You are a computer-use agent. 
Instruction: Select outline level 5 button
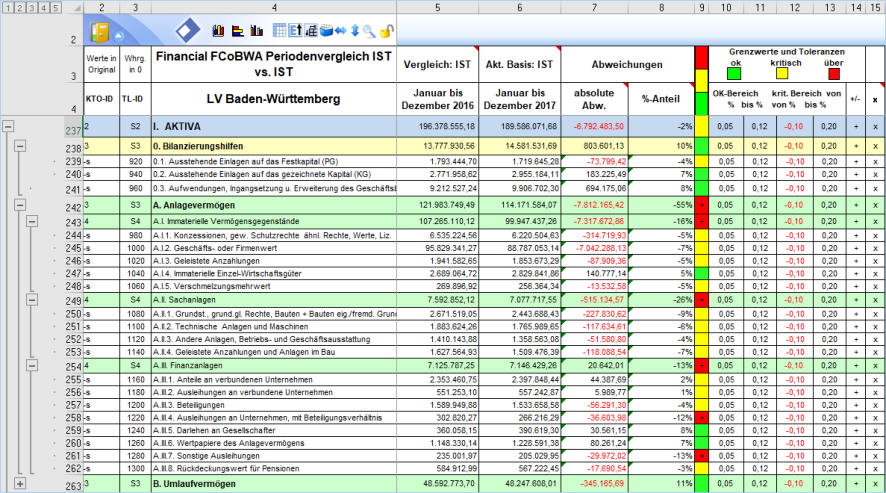[56, 7]
